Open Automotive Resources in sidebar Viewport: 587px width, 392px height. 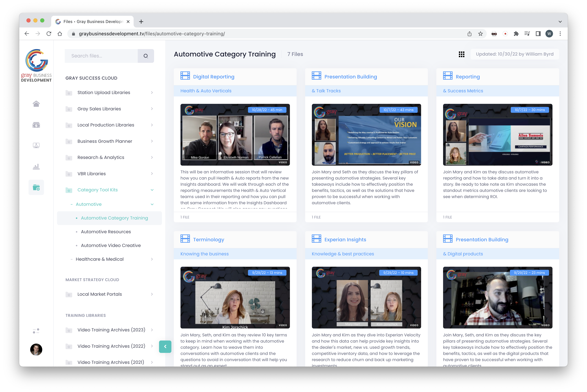(x=106, y=232)
